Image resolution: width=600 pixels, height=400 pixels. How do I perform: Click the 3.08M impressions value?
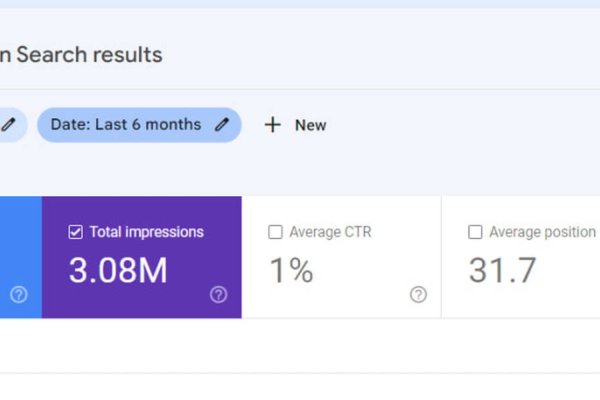tap(118, 270)
